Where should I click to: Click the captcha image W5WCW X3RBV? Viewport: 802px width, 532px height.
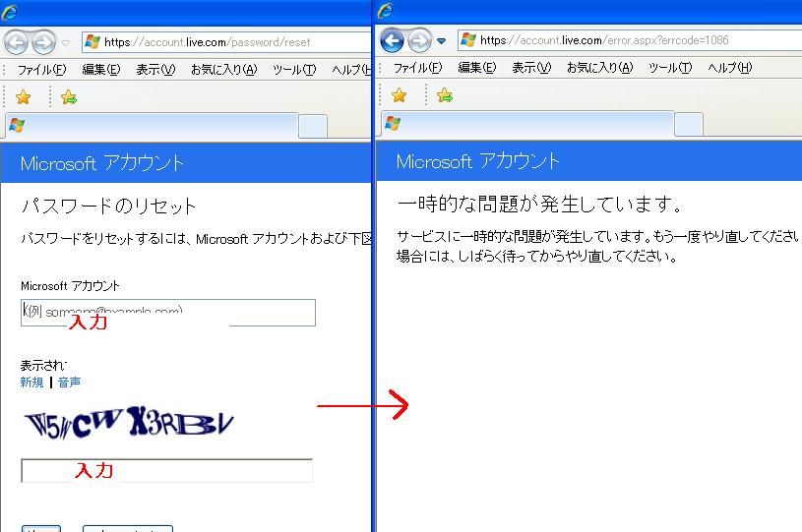129,423
